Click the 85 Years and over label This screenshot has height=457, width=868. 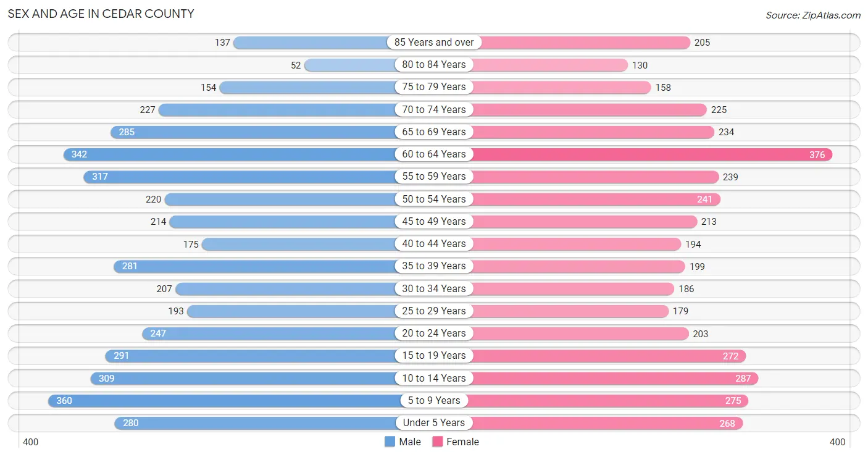(x=434, y=43)
